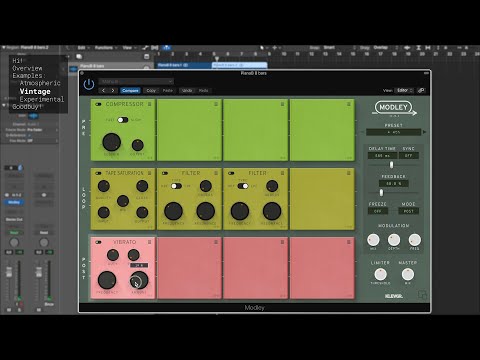Click the Compressor large knob
The height and width of the screenshot is (360, 480).
(x=111, y=142)
